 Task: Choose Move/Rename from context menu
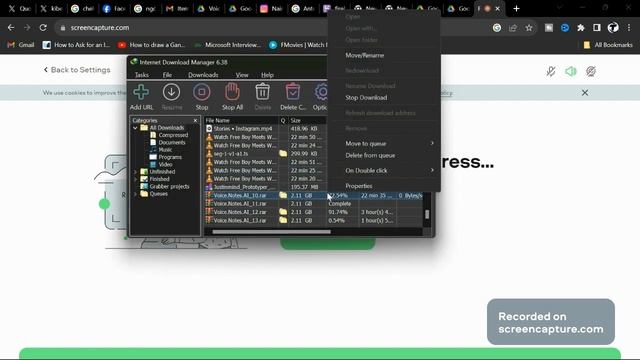364,55
